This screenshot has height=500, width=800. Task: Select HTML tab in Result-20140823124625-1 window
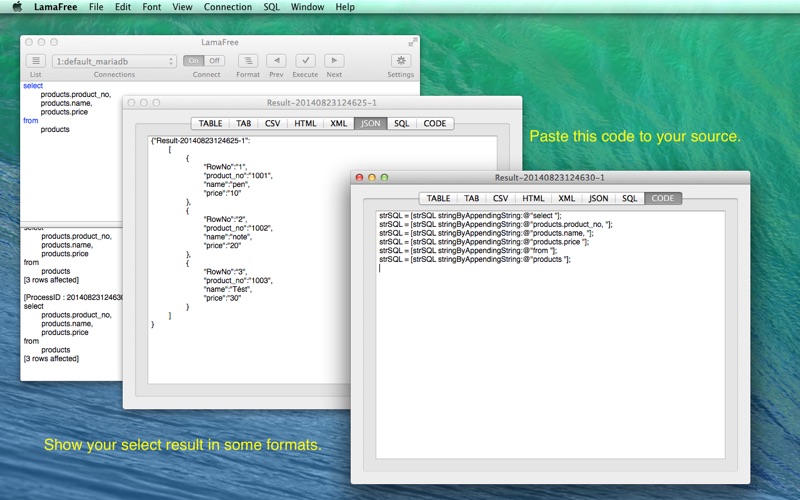point(305,123)
